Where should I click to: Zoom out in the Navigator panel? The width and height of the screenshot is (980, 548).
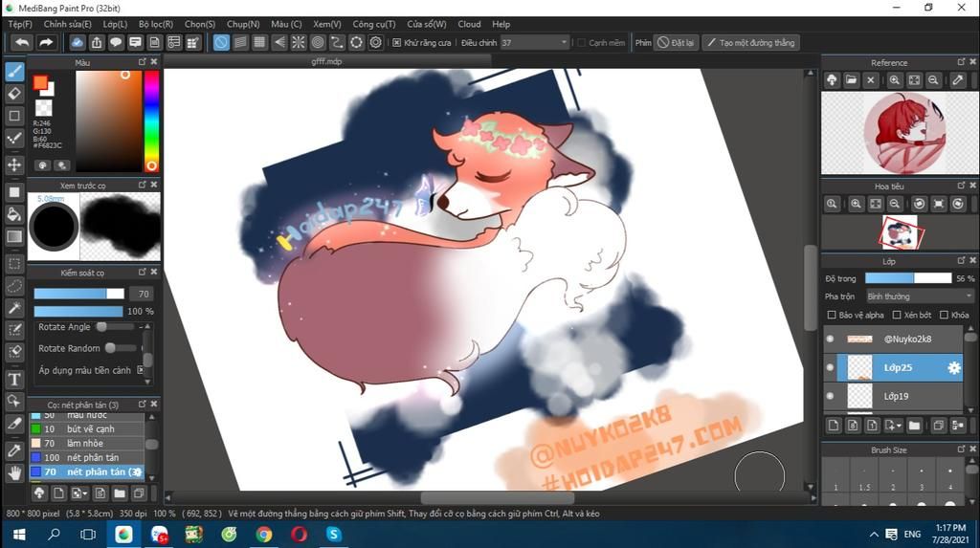895,204
